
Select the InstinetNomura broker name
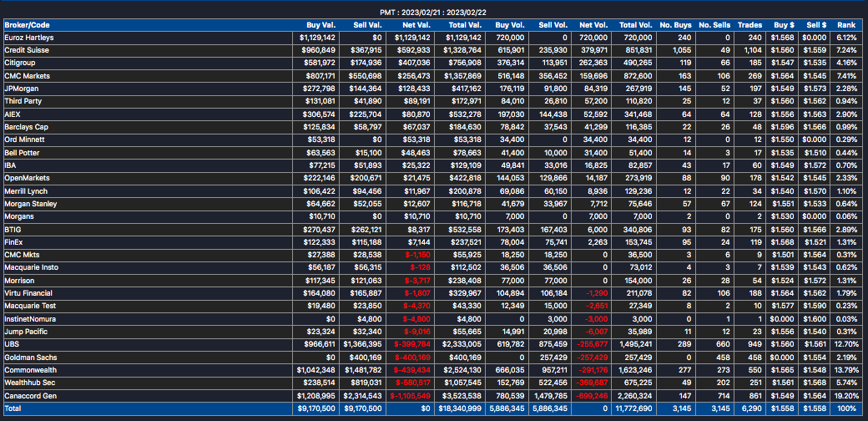(x=30, y=319)
